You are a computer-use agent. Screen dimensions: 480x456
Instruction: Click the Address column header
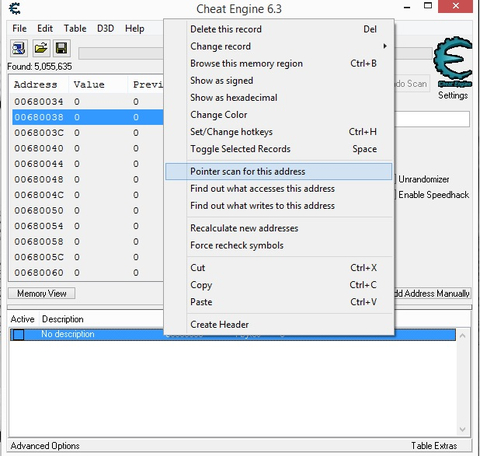(x=39, y=85)
